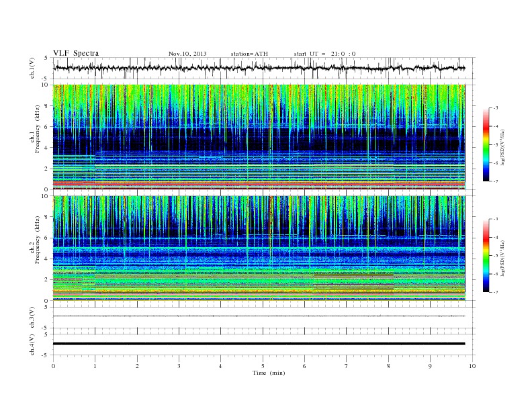
Task: Click the "4" kHz tick of ch.2 spectrogram
Action: click(x=46, y=259)
